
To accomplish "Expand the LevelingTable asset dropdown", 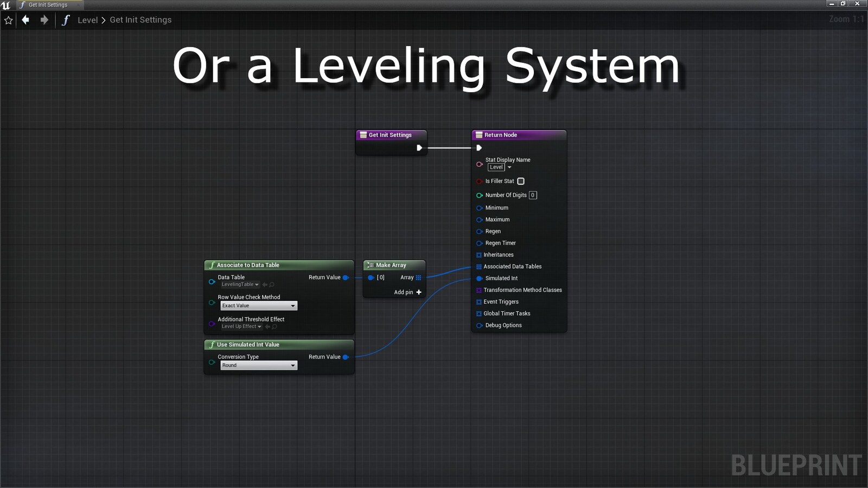I will coord(240,285).
